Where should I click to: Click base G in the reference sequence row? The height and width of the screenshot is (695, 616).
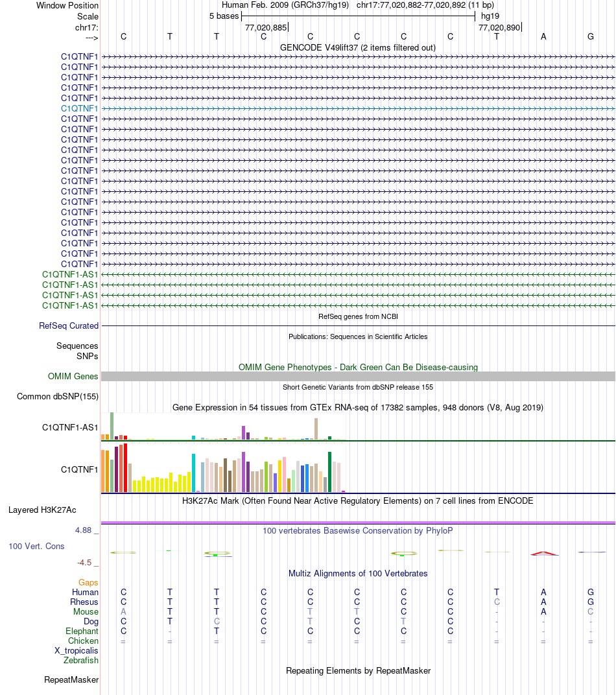pyautogui.click(x=590, y=37)
